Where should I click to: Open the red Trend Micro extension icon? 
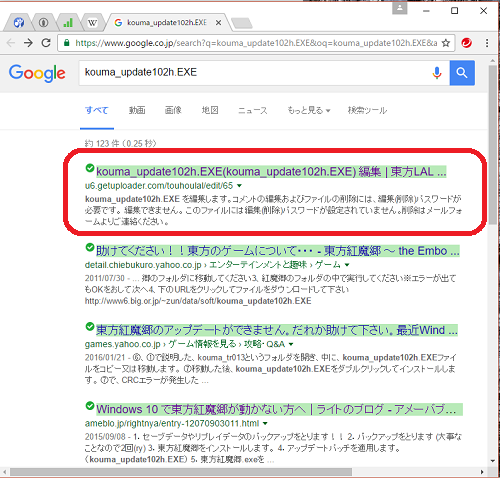tap(467, 43)
